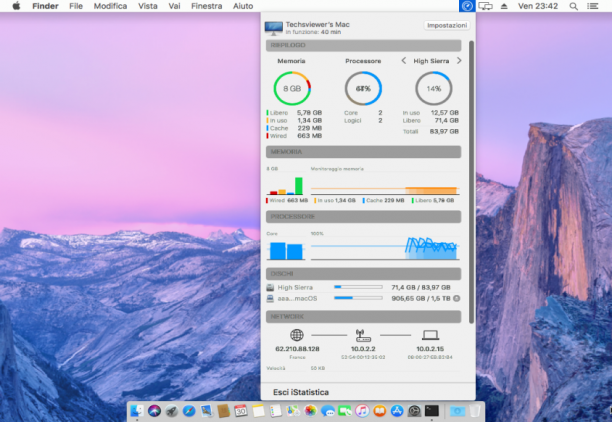Click the RIEPILOGO section header
The width and height of the screenshot is (612, 422).
coord(363,45)
